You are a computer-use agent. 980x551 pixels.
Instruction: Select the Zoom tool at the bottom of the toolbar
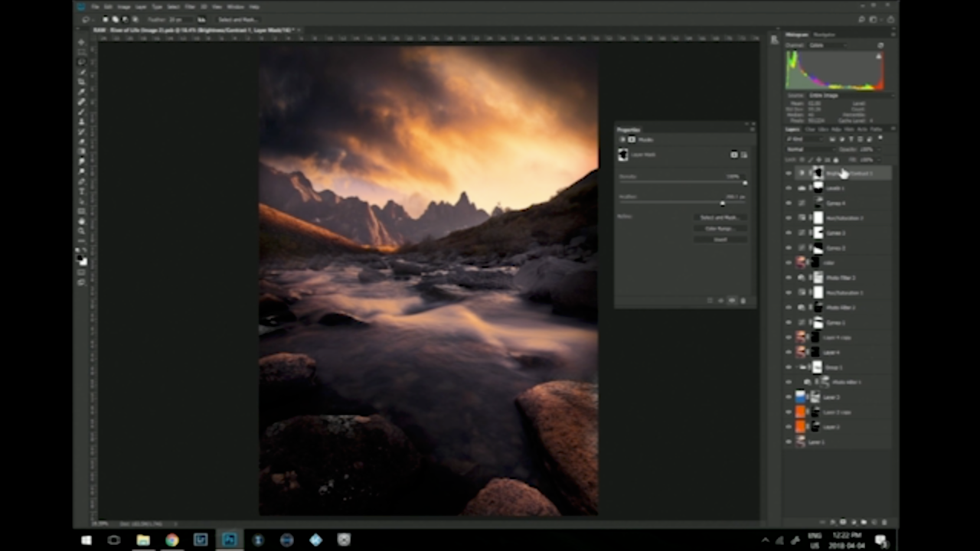82,230
